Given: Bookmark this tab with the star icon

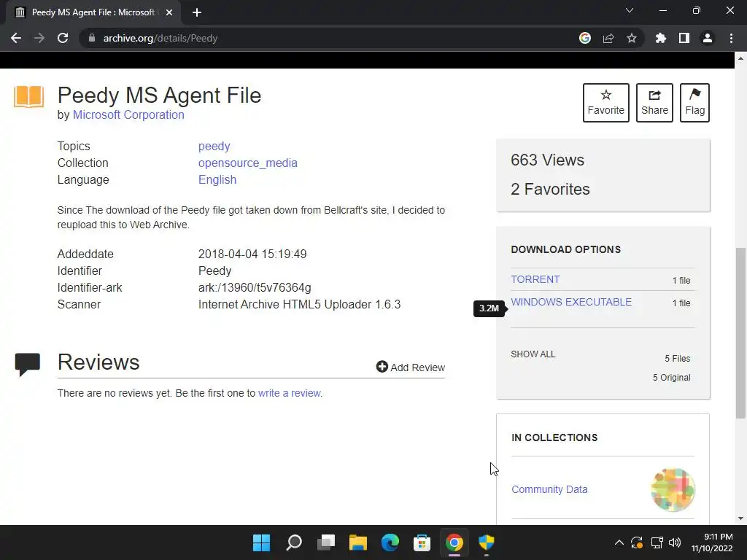Looking at the screenshot, I should tap(632, 38).
